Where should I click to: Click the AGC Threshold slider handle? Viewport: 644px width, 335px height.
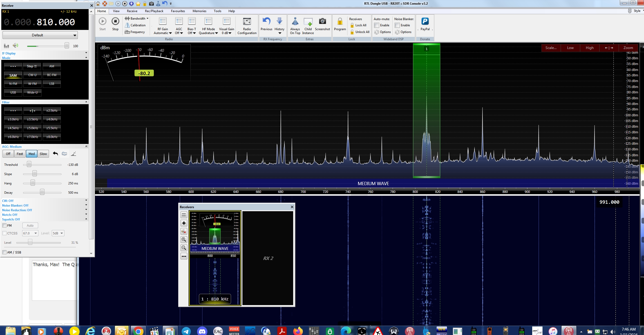pyautogui.click(x=29, y=165)
